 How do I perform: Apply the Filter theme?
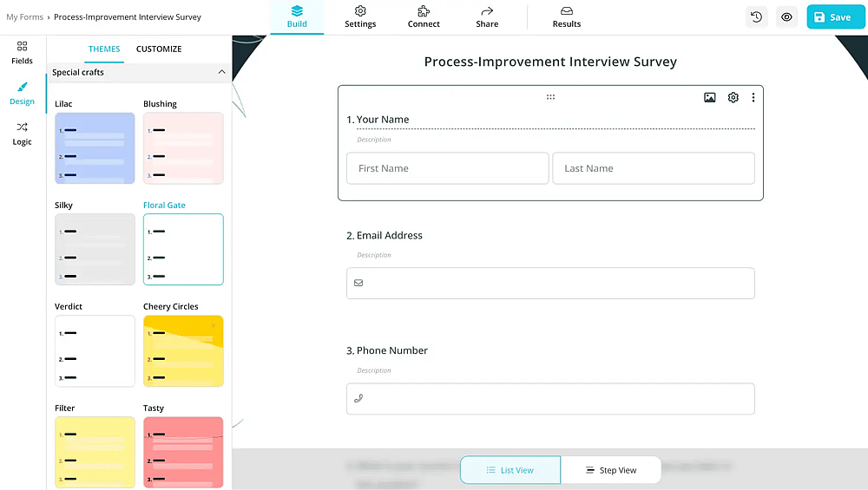(x=95, y=453)
